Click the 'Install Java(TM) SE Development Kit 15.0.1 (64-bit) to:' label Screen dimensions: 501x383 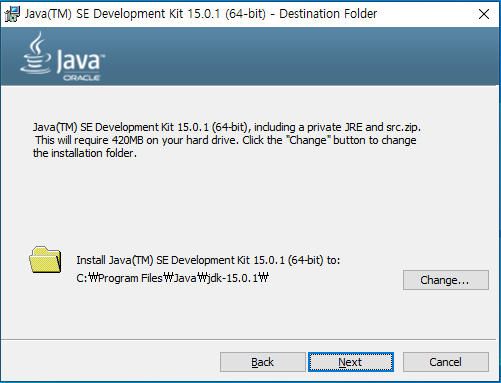tap(208, 260)
